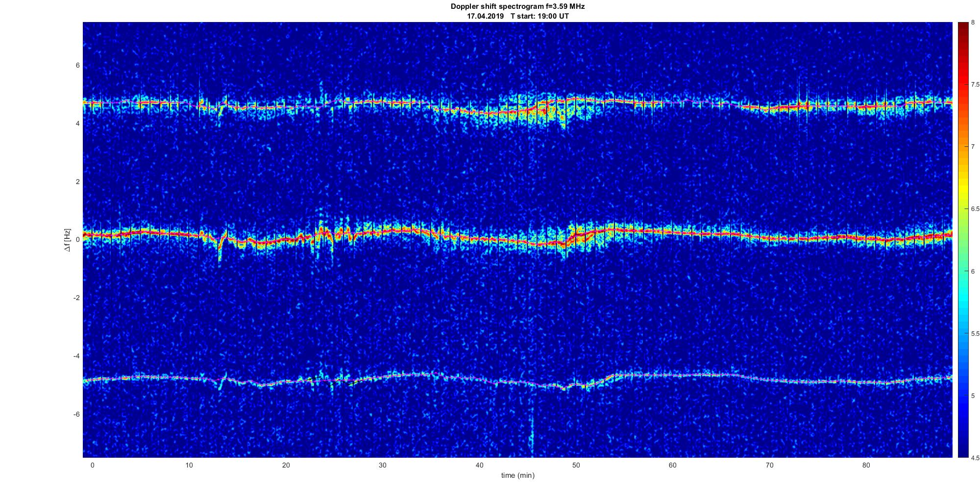Click the x-axis tick label 40
Viewport: 980px width, 491px height.
pyautogui.click(x=479, y=466)
